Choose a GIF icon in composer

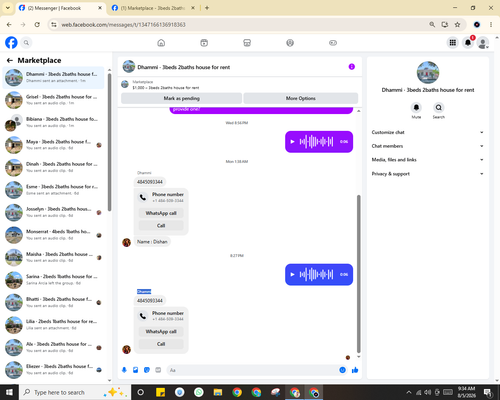158,370
